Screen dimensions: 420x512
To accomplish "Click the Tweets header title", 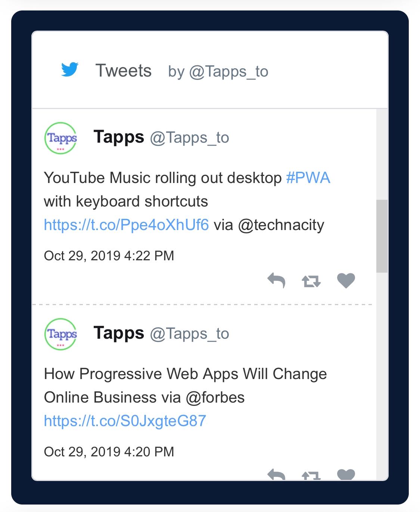I will 124,71.
